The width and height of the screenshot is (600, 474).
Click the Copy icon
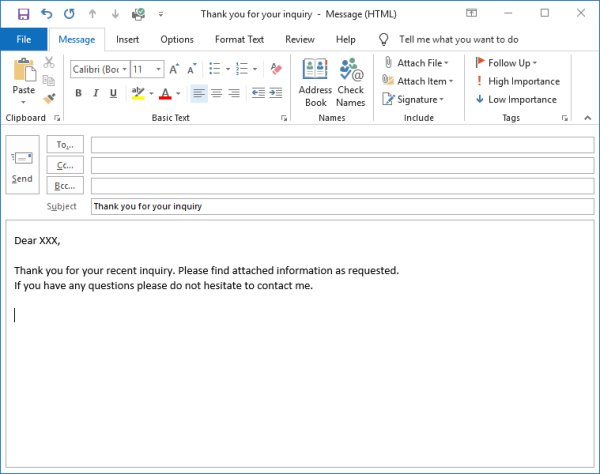[x=49, y=80]
